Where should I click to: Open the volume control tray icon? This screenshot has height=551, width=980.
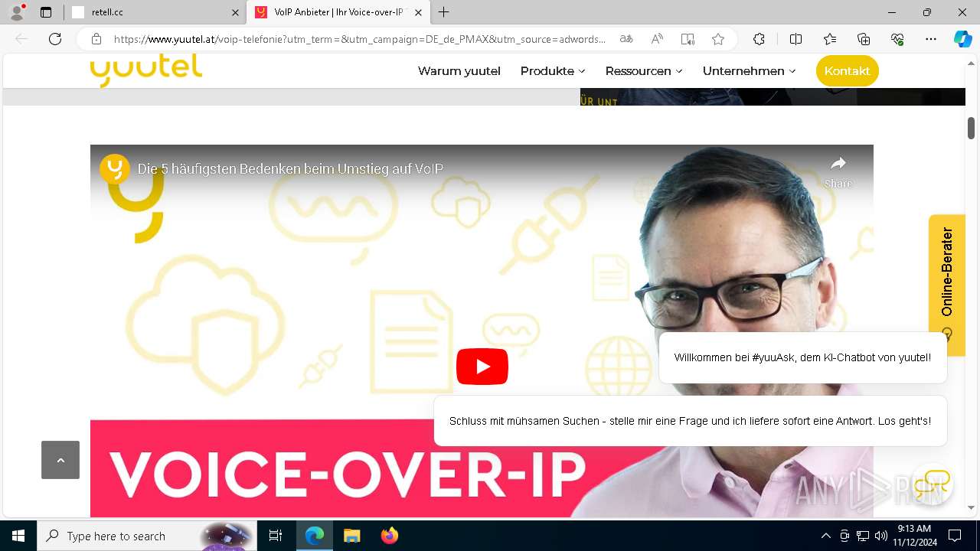[x=881, y=536]
